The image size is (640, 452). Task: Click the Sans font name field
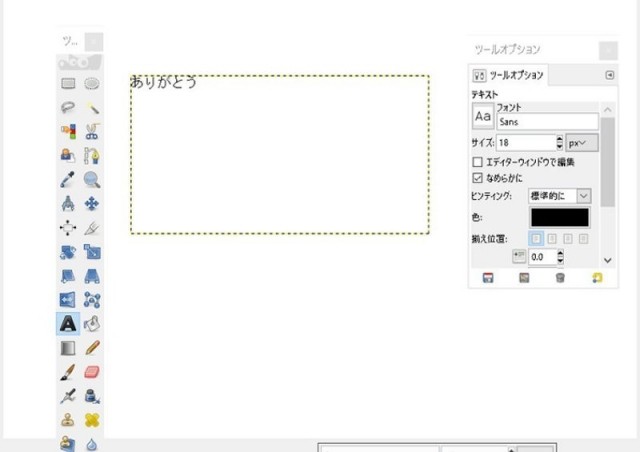coord(547,122)
